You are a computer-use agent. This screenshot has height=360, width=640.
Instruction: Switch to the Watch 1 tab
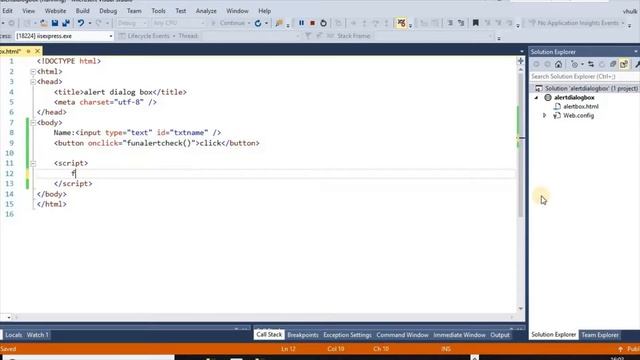point(38,335)
